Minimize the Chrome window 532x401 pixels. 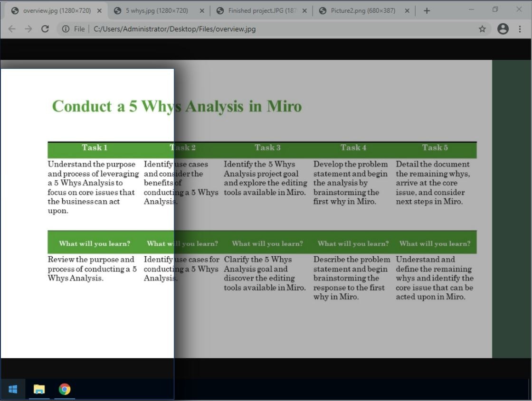point(471,9)
